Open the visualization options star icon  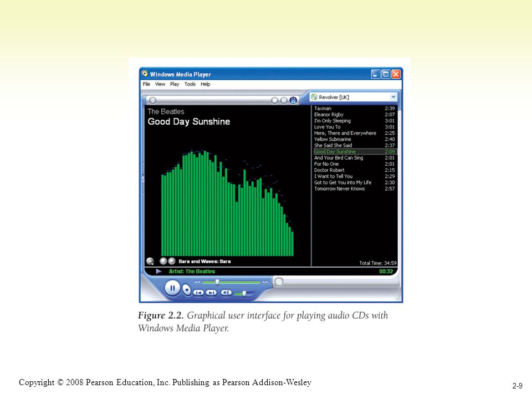tap(150, 261)
